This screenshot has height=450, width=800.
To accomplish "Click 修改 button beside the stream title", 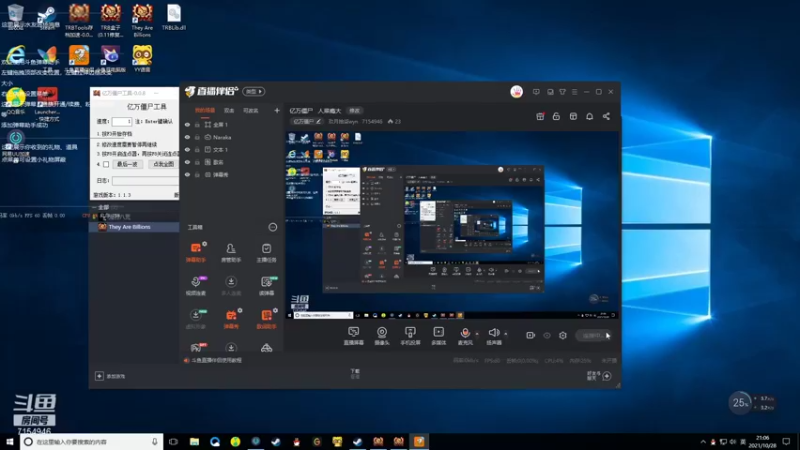I will [x=354, y=111].
